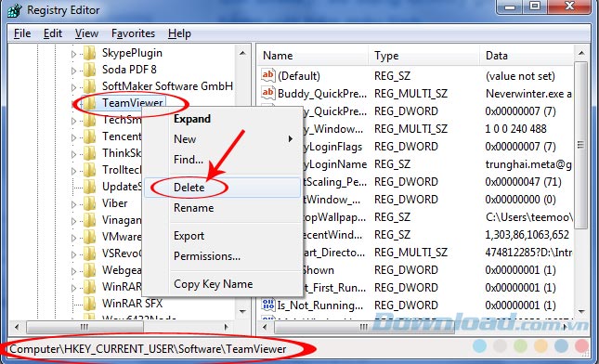The height and width of the screenshot is (364, 599).
Task: Click the data cell 1 0 0 240 488
Action: coord(515,129)
